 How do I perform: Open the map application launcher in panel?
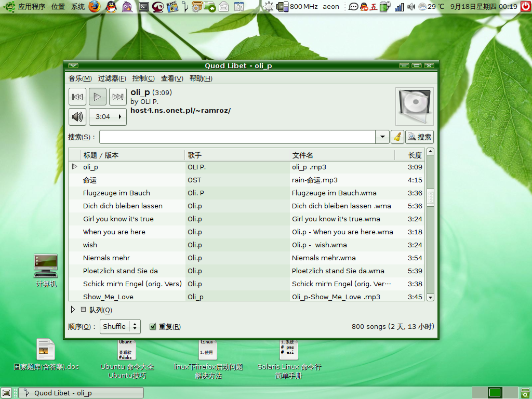click(x=239, y=6)
